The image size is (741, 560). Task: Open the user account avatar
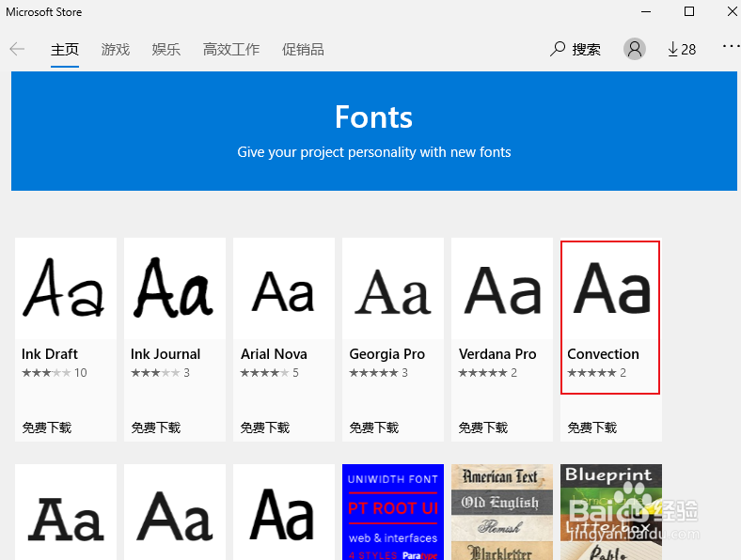(634, 49)
